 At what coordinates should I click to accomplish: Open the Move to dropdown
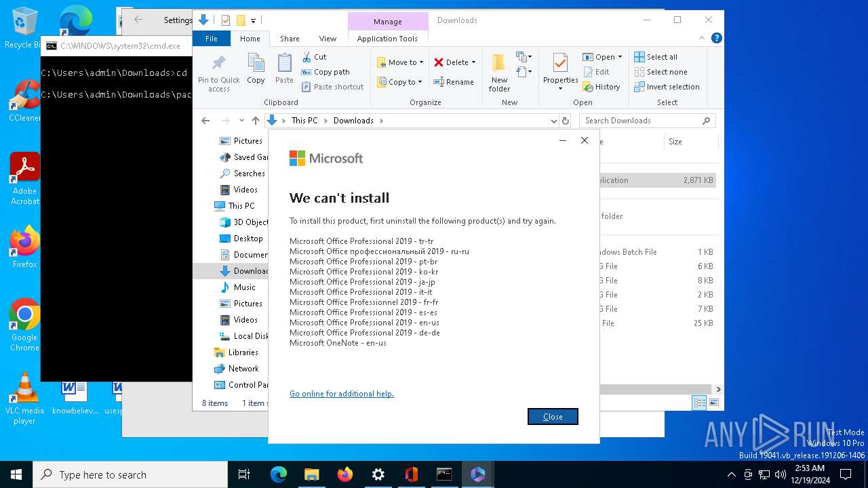(x=400, y=62)
